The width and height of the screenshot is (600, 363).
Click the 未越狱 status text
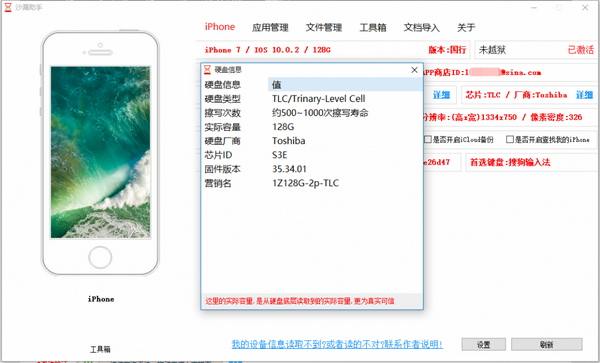pos(492,50)
